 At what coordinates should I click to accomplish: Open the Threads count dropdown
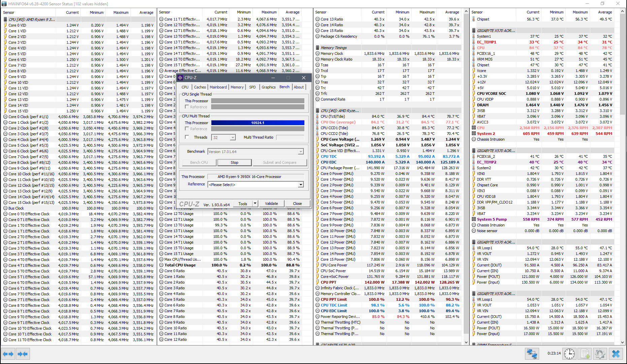pos(233,137)
